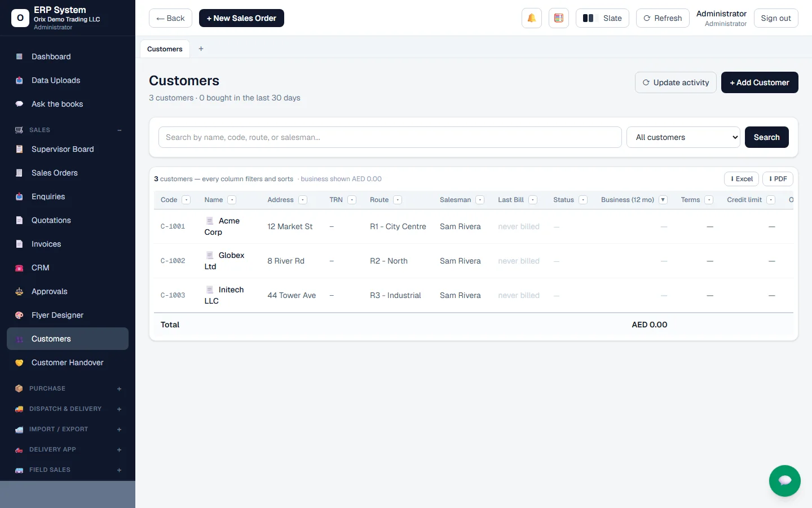Click the document icon next to Acme Corp
812x508 pixels.
(210, 221)
